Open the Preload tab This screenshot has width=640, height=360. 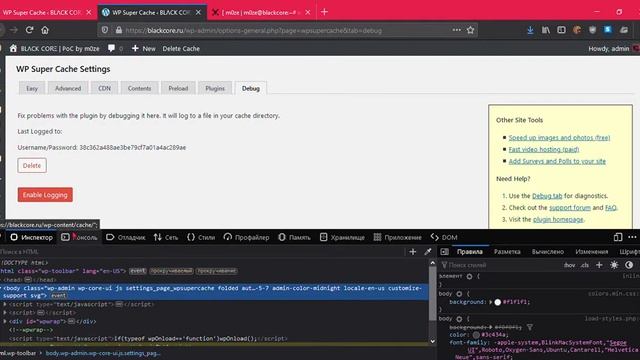[x=178, y=88]
